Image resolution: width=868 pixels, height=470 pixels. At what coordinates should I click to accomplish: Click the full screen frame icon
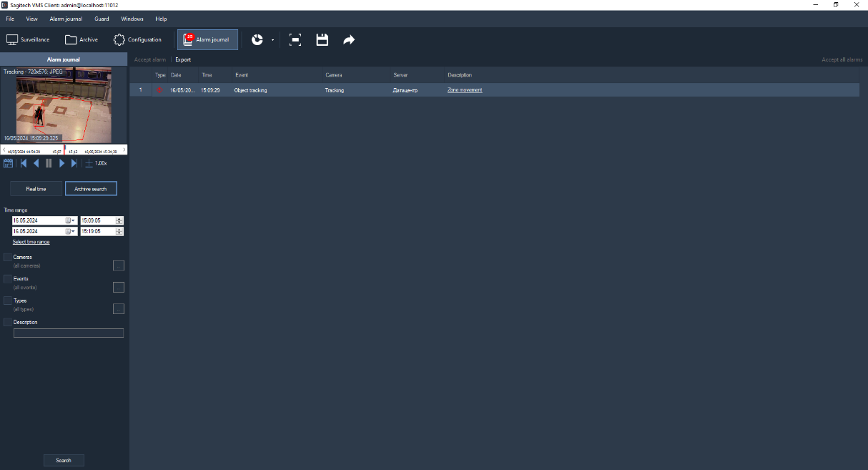[295, 40]
